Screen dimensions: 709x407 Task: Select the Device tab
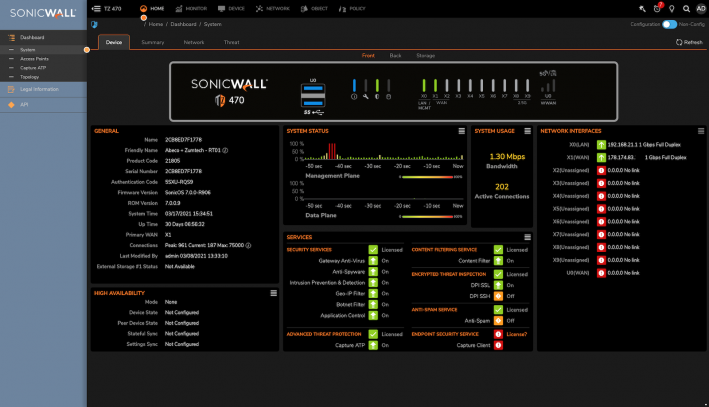click(114, 42)
